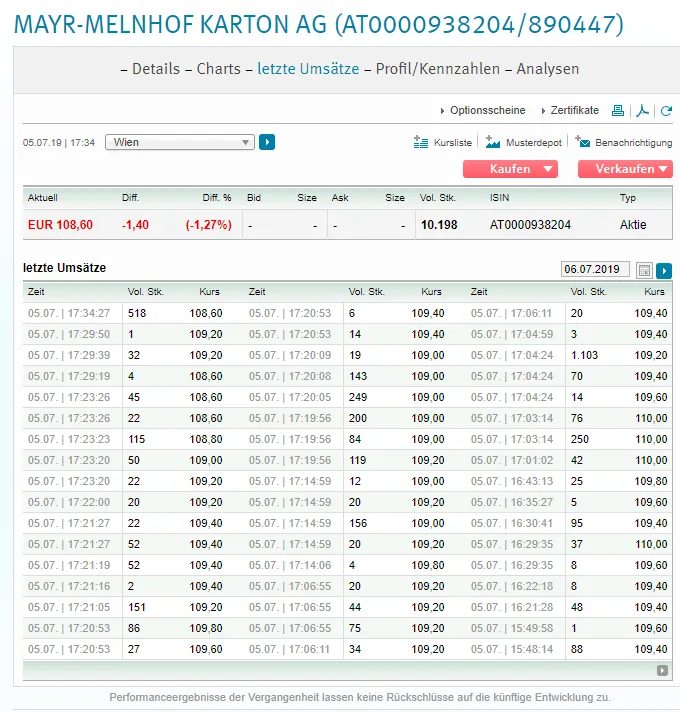Click the trade time 17:22:00
Image resolution: width=680 pixels, height=712 pixels.
point(69,502)
